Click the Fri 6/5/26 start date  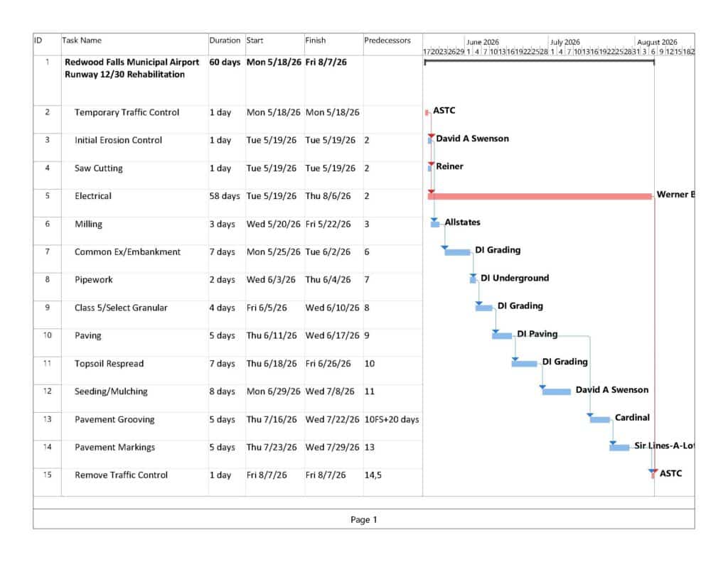tap(267, 308)
